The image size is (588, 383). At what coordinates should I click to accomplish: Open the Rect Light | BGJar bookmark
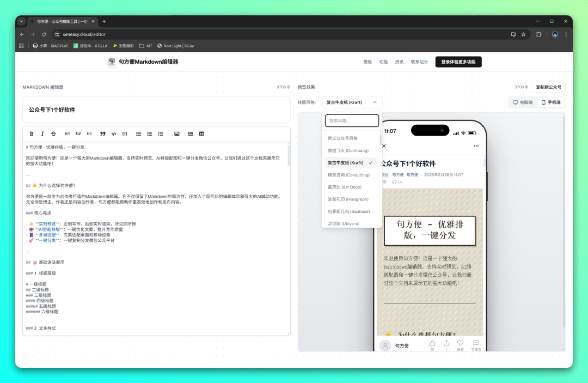coord(176,46)
